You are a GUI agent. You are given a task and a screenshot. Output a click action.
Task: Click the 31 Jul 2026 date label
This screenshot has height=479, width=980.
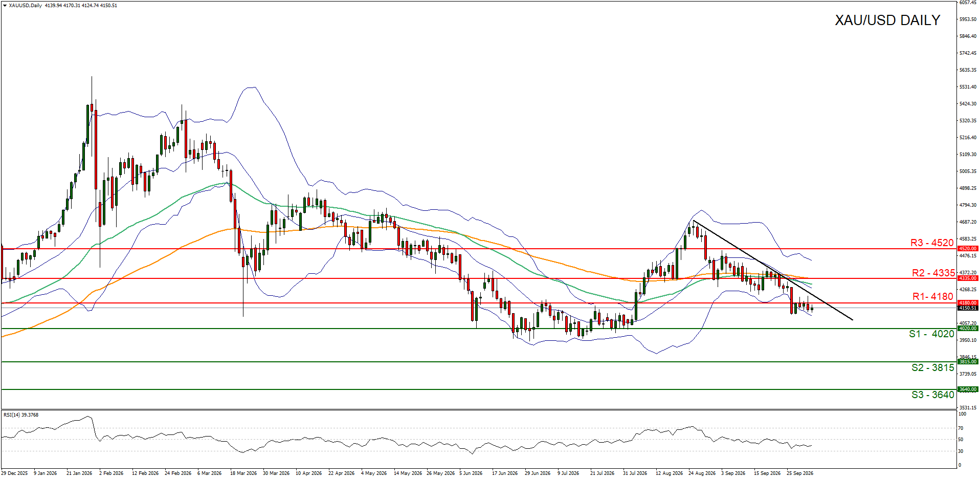click(635, 473)
